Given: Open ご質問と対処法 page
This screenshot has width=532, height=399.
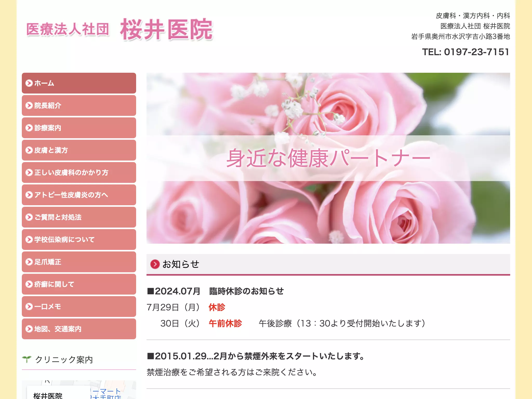Looking at the screenshot, I should tap(79, 217).
